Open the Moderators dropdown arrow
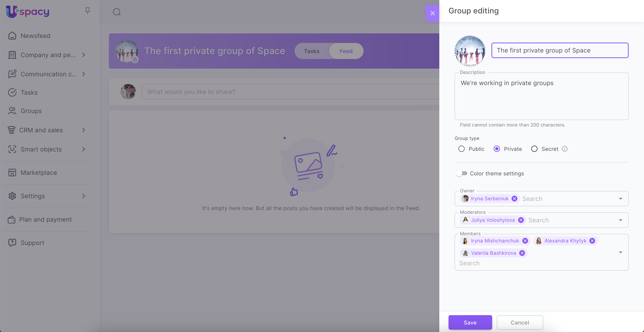The width and height of the screenshot is (644, 332). [x=620, y=220]
